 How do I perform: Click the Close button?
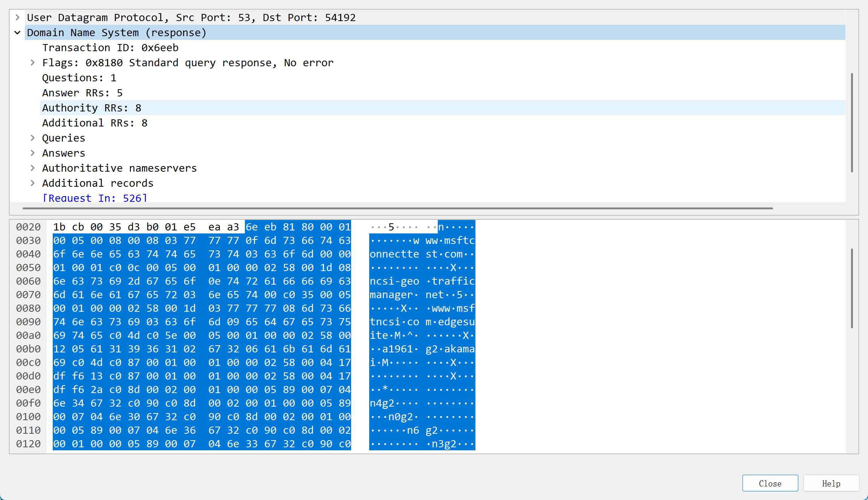click(770, 483)
